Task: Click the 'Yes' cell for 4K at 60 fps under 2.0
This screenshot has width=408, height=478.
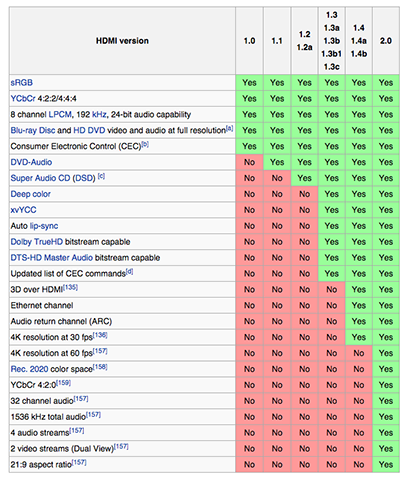Action: coord(386,353)
